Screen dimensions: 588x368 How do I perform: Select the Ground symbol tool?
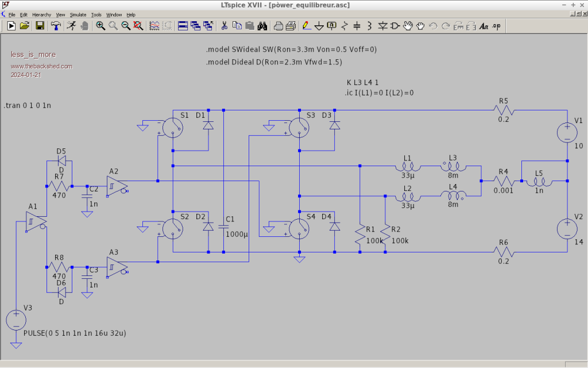click(319, 26)
